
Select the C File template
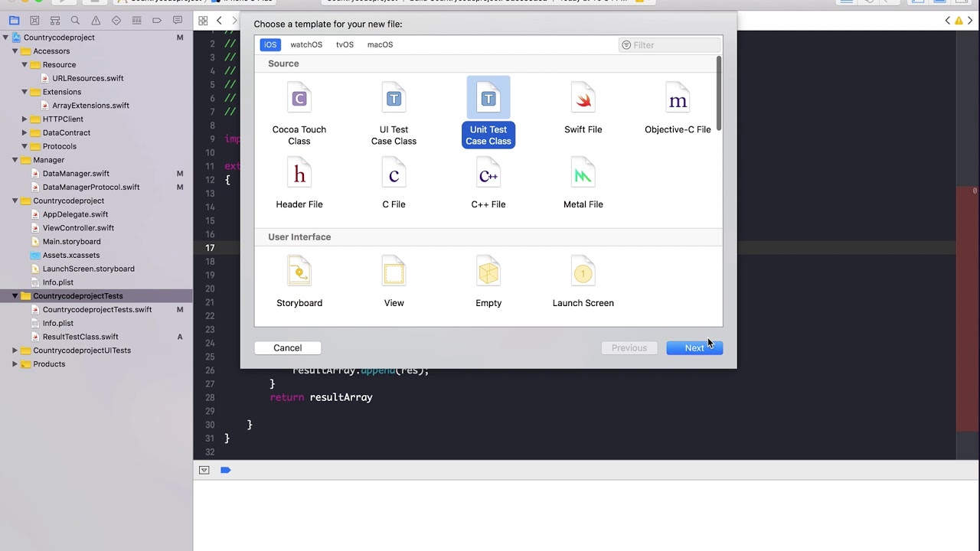[x=394, y=183]
